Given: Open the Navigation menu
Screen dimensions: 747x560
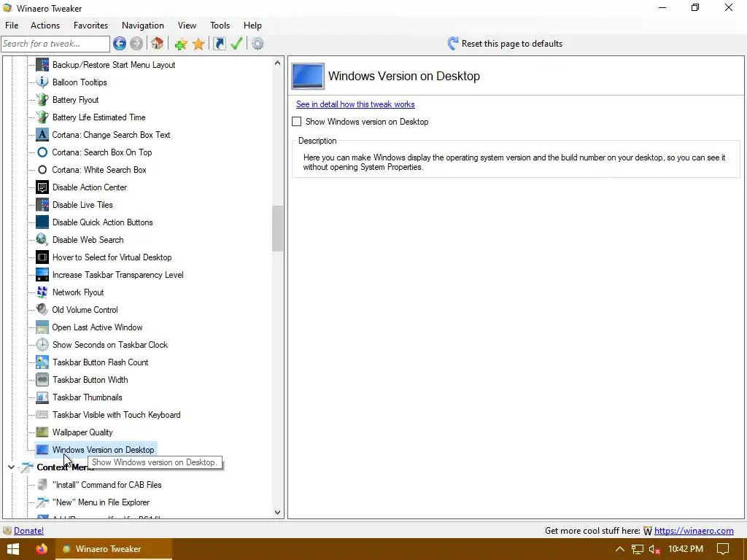Looking at the screenshot, I should tap(143, 26).
